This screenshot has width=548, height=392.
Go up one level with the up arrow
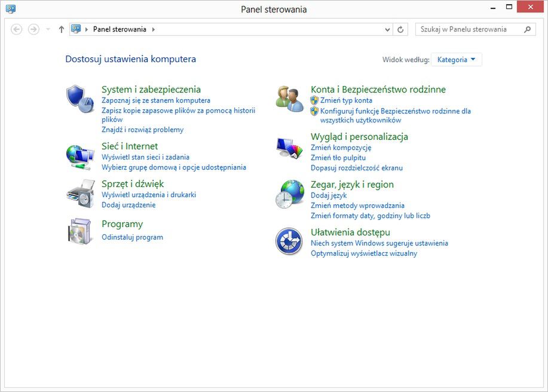pos(62,29)
